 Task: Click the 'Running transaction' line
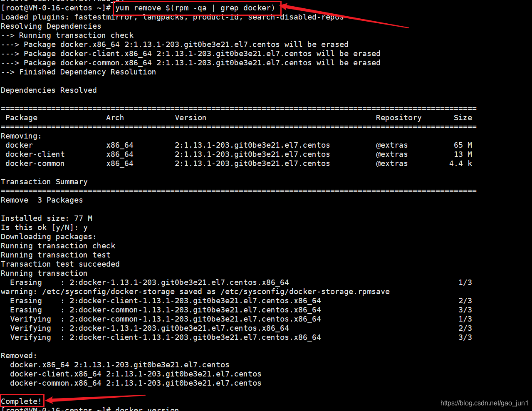click(x=44, y=273)
